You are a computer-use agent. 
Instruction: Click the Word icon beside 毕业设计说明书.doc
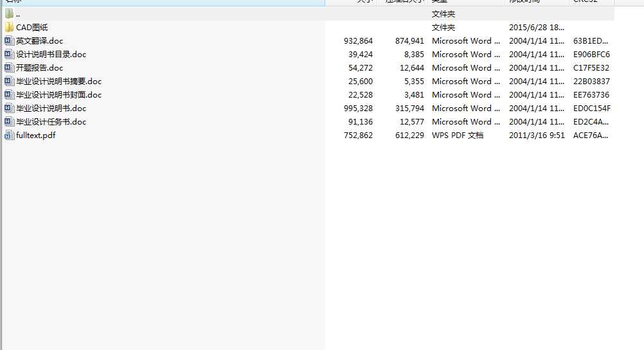coord(9,109)
